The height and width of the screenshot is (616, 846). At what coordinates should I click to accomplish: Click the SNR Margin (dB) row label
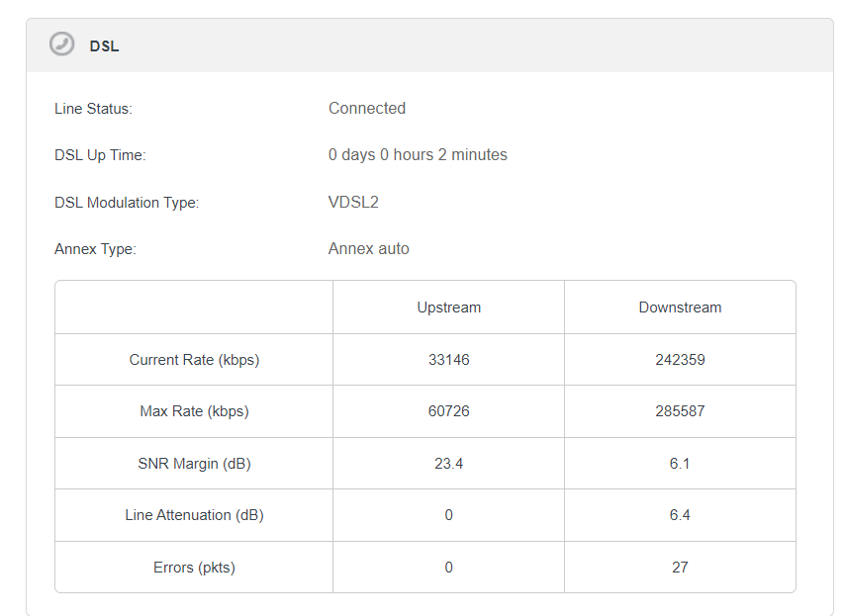tap(194, 464)
